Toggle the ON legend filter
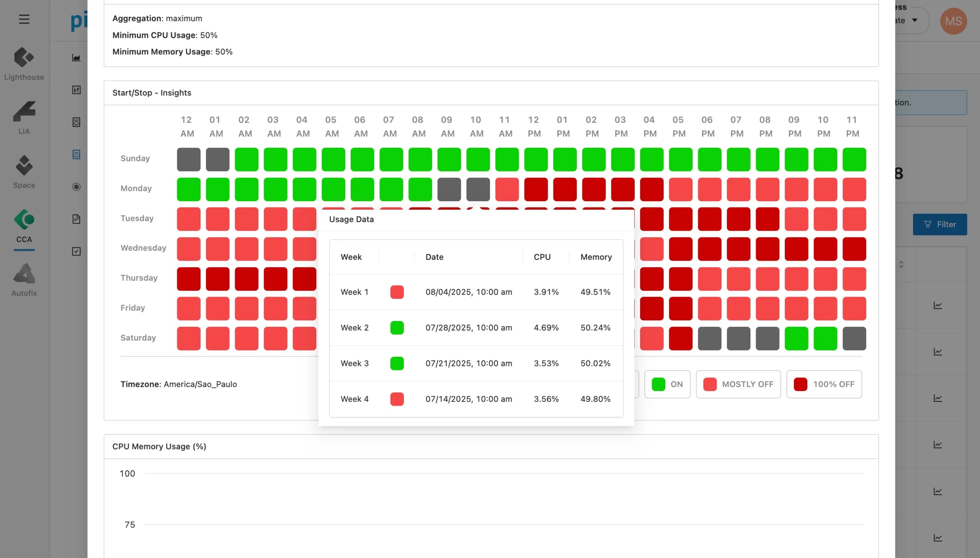The image size is (980, 558). (667, 384)
